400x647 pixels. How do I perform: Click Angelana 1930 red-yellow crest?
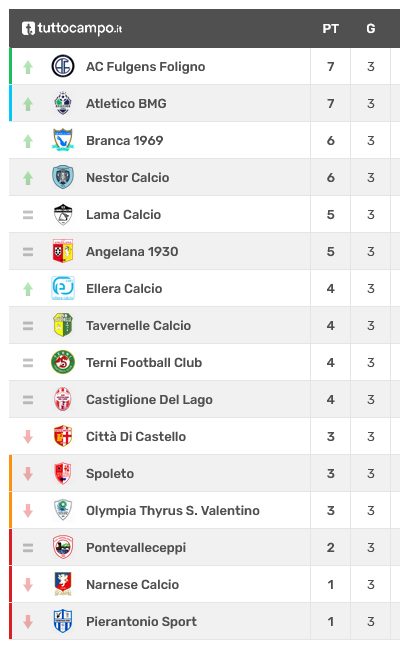tap(63, 251)
